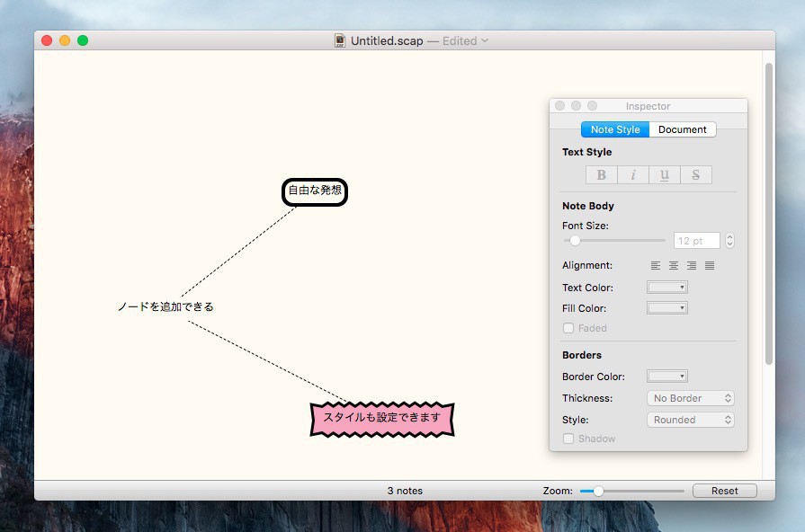Open the Text Color dropdown
Screen dimensions: 805x532
(x=666, y=288)
